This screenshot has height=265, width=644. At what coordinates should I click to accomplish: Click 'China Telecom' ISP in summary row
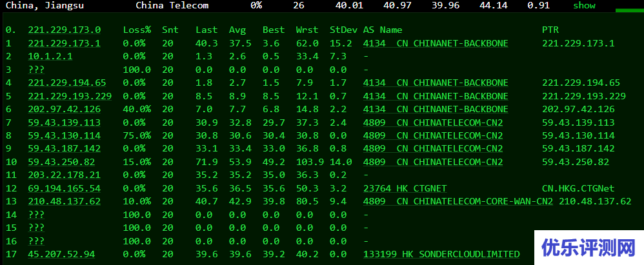click(172, 5)
